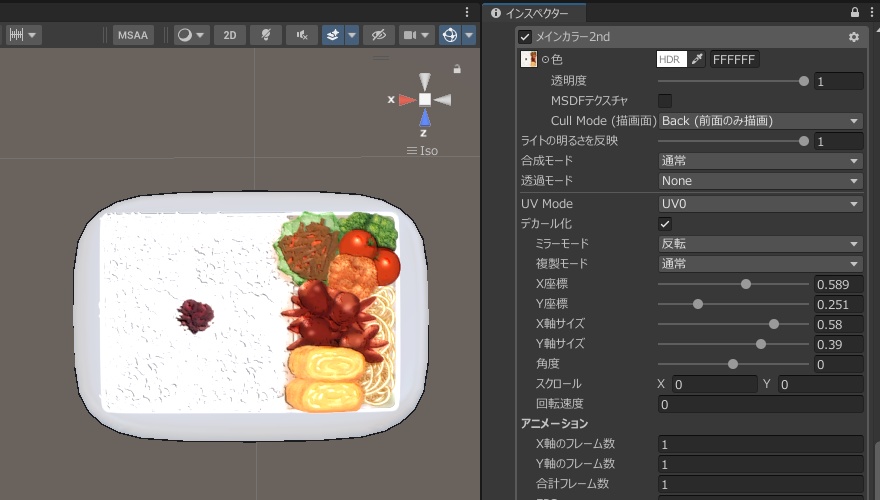The image size is (880, 500).
Task: Click the Y座標 slider handle
Action: (698, 304)
